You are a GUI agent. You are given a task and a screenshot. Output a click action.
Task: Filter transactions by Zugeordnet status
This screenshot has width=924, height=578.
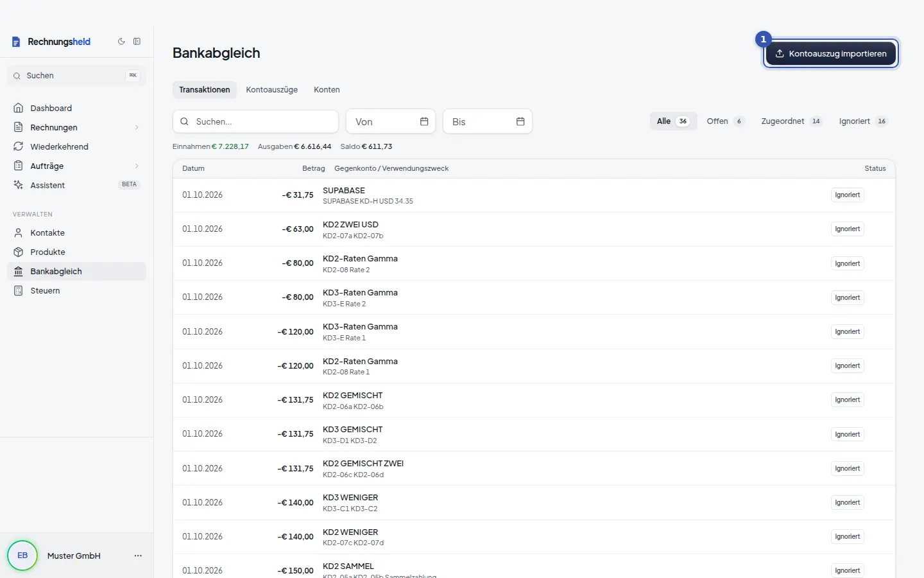pyautogui.click(x=791, y=121)
